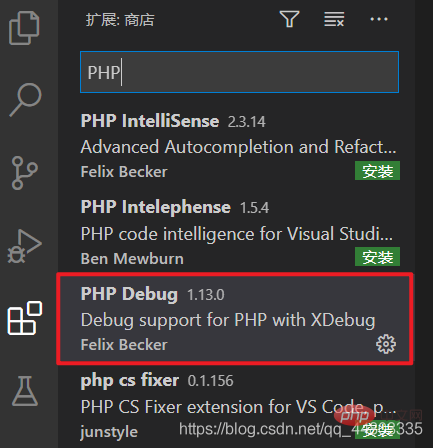
Task: Open the Source Control view
Action: click(24, 173)
